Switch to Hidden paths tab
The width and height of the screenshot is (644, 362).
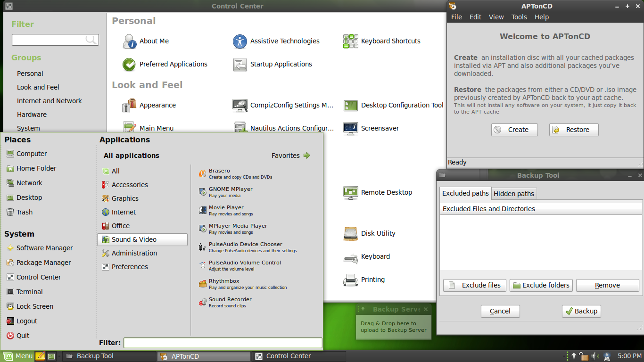pos(514,194)
